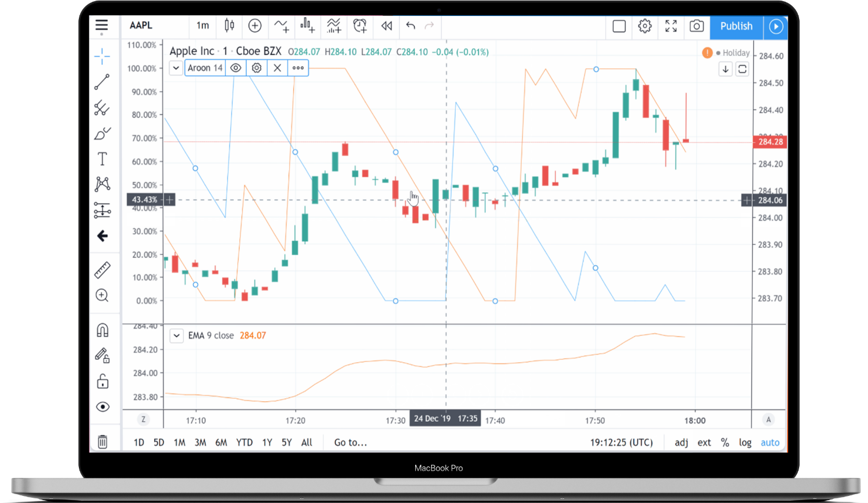
Task: Toggle log scale mode
Action: (x=746, y=442)
